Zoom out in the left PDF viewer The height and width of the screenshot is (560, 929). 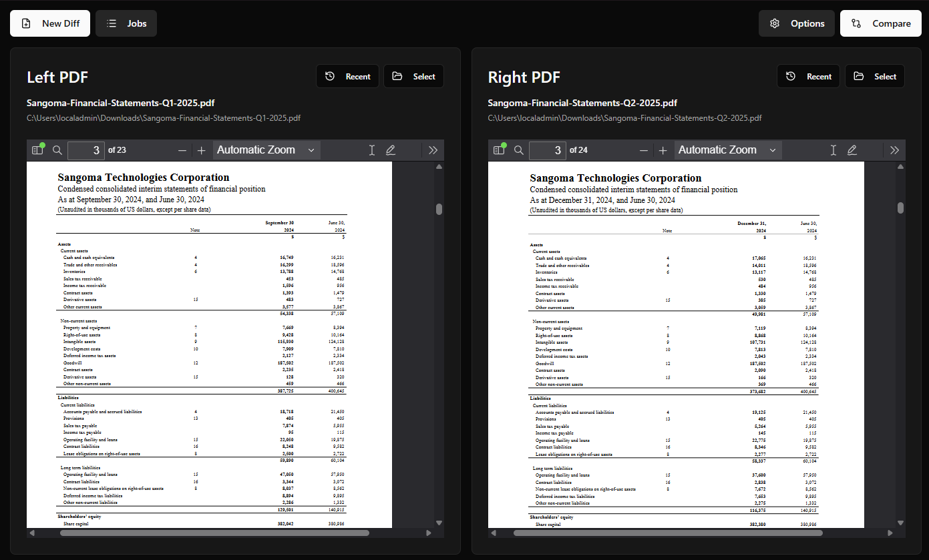182,150
